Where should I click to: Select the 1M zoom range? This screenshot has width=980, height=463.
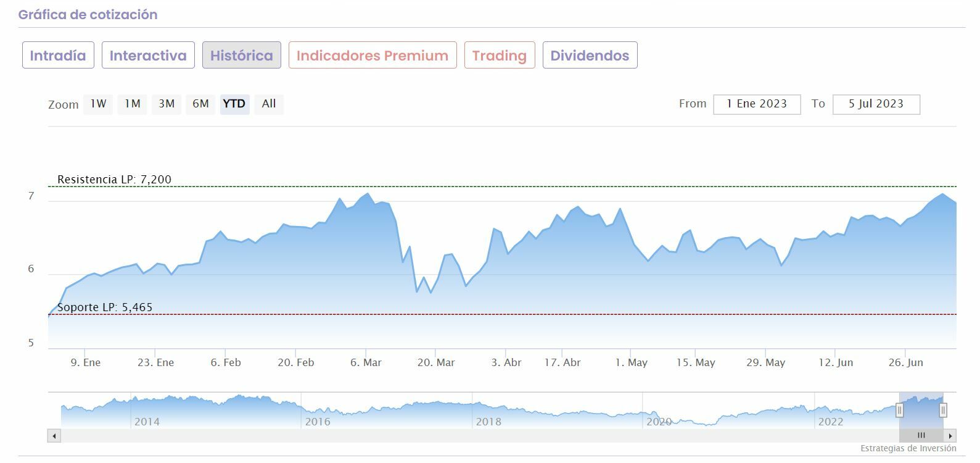tap(132, 104)
